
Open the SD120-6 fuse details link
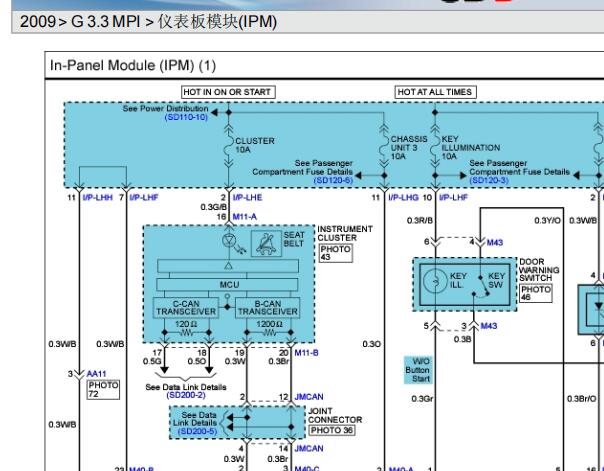tap(333, 180)
